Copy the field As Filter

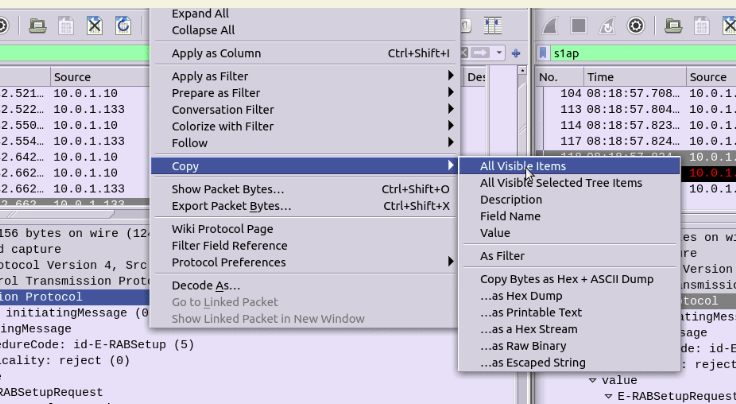[569, 256]
